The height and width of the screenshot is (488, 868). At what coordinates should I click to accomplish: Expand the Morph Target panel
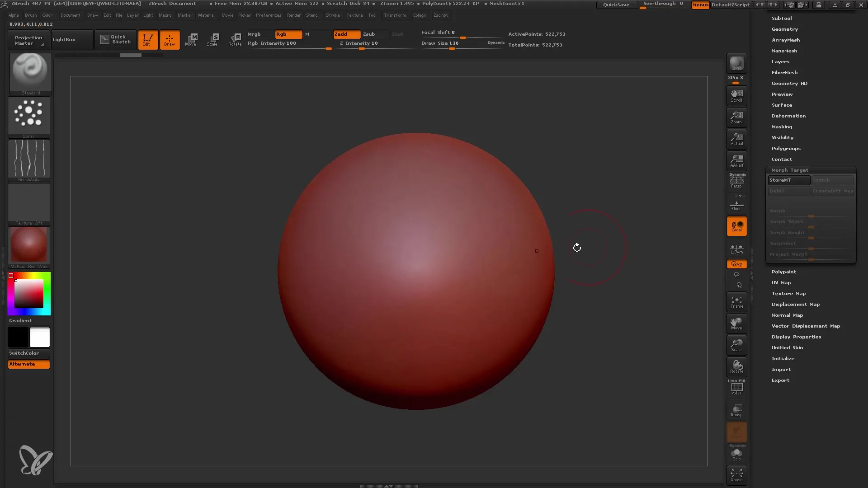point(790,170)
